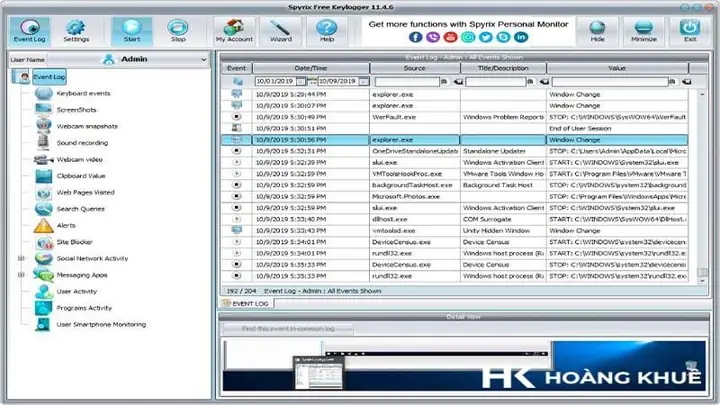720x405 pixels.
Task: Select the dllhost.exe COM Surrogate row
Action: pos(455,219)
